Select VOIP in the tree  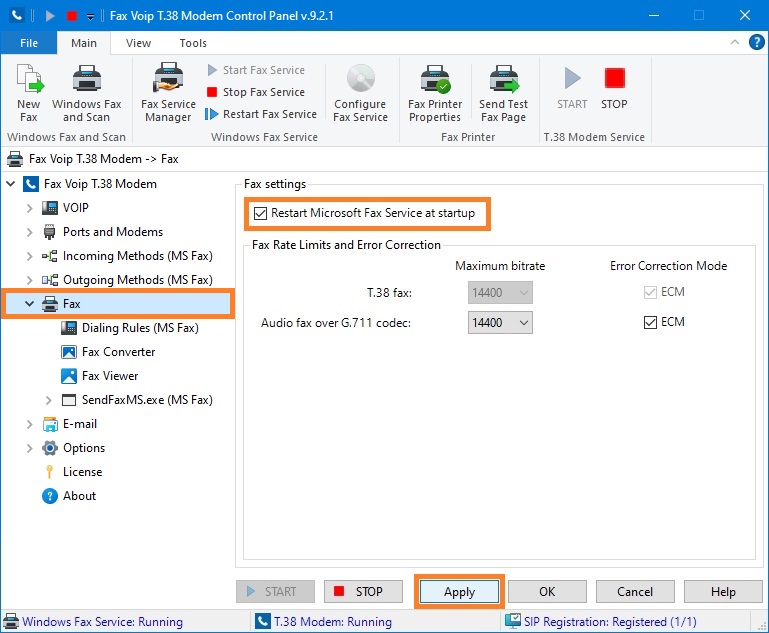pyautogui.click(x=76, y=208)
